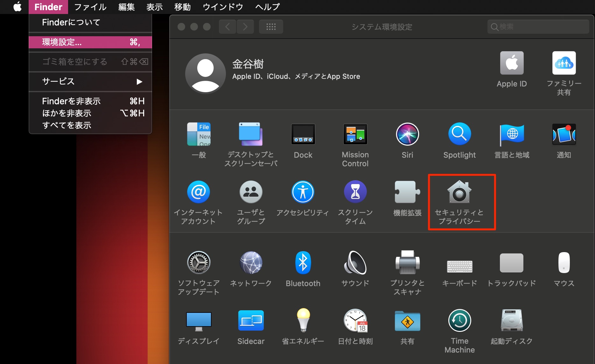The height and width of the screenshot is (364, 595).
Task: Open the 移動 menu
Action: (183, 7)
